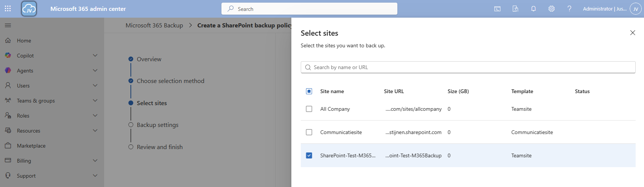Uncheck the SharePoint-Test-M365 site checkbox
Screen dimensions: 644x187
(x=309, y=155)
